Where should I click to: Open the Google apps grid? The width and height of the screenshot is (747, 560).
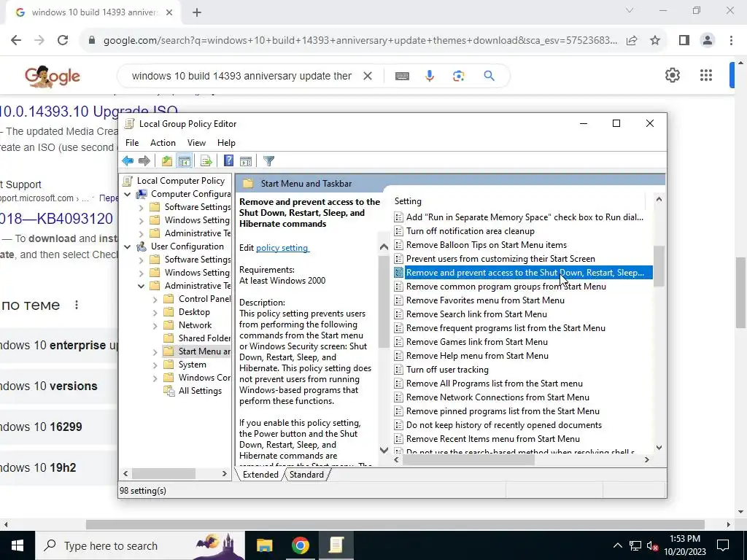(x=706, y=75)
